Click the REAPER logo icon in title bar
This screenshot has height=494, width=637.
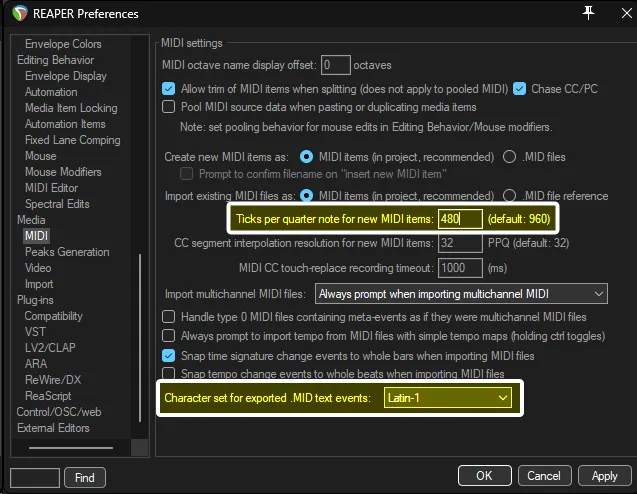point(20,13)
